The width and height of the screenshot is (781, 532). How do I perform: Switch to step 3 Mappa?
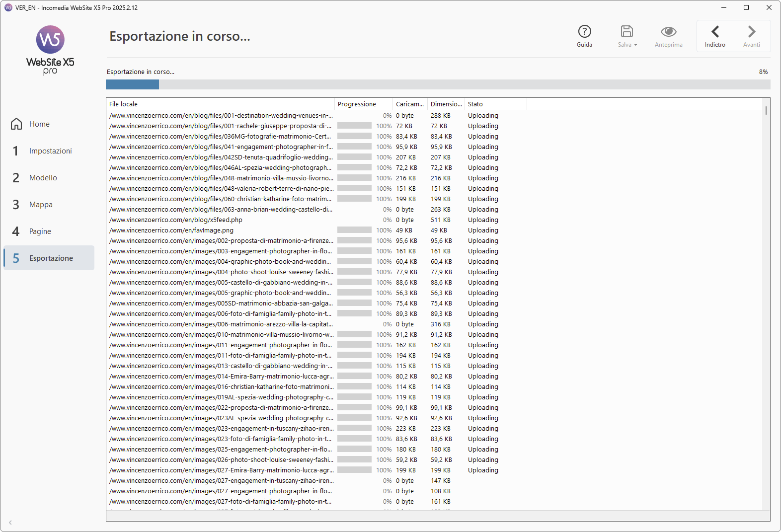pos(41,205)
